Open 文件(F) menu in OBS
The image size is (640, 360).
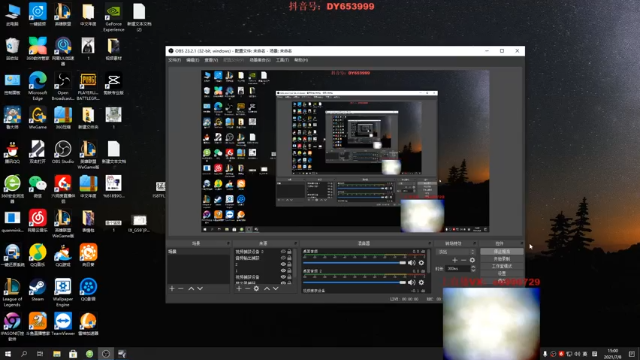pos(175,60)
